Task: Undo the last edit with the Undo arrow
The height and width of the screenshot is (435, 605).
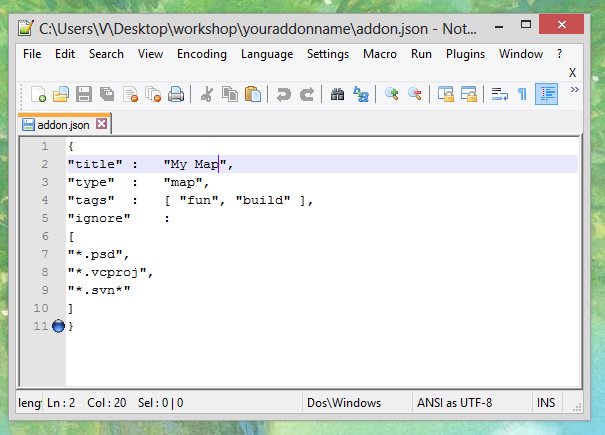Action: [284, 95]
